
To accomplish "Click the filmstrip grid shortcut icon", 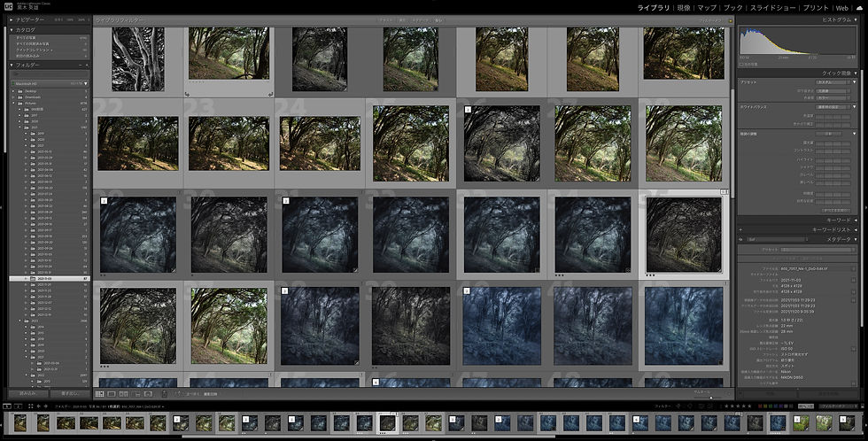I will (x=30, y=406).
